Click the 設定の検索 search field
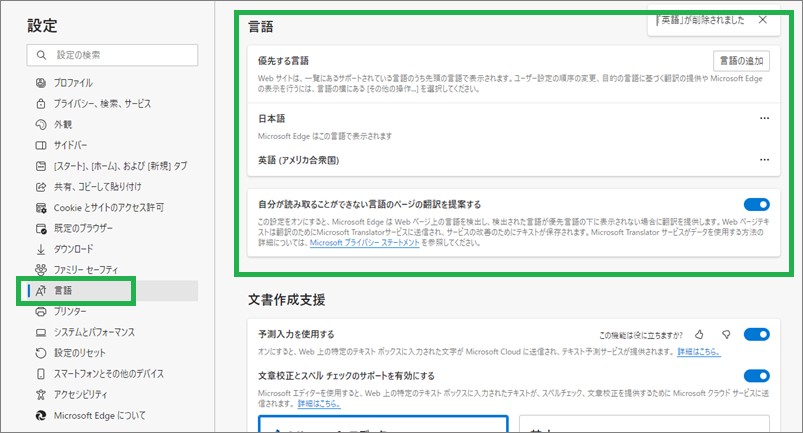 (112, 55)
